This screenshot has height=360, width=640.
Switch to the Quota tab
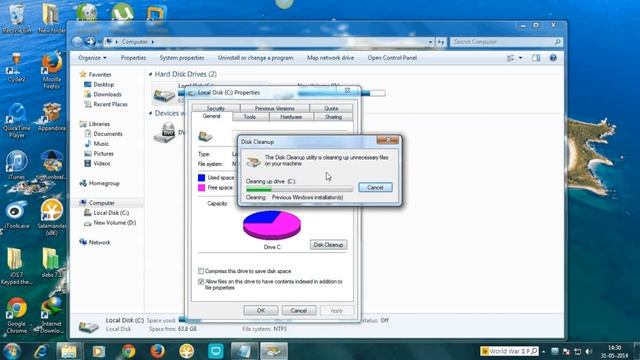point(331,108)
